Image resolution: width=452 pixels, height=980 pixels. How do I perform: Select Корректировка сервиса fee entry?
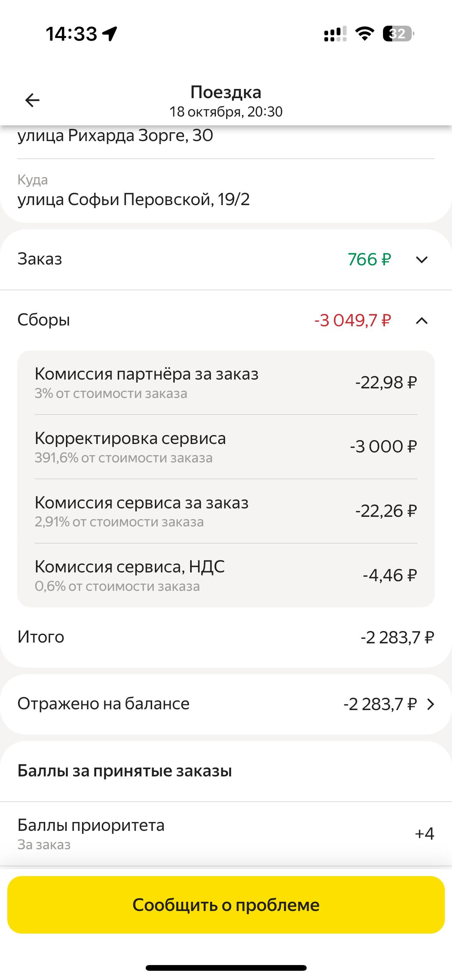(225, 447)
